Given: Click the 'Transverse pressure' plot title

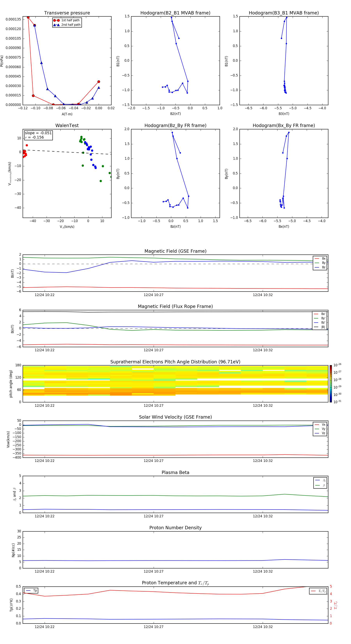Looking at the screenshot, I should [x=67, y=13].
